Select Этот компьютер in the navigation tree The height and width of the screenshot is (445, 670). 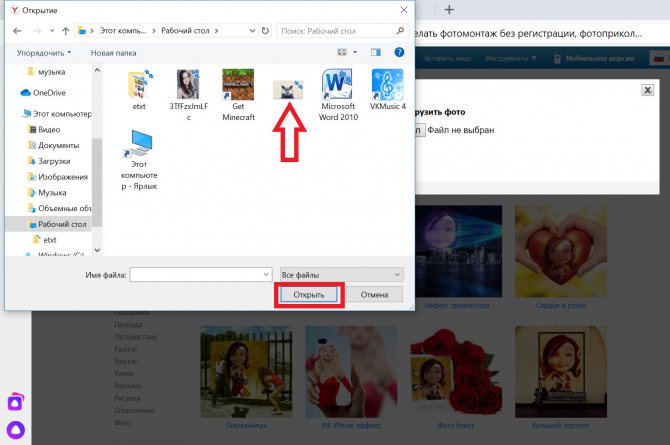click(57, 114)
